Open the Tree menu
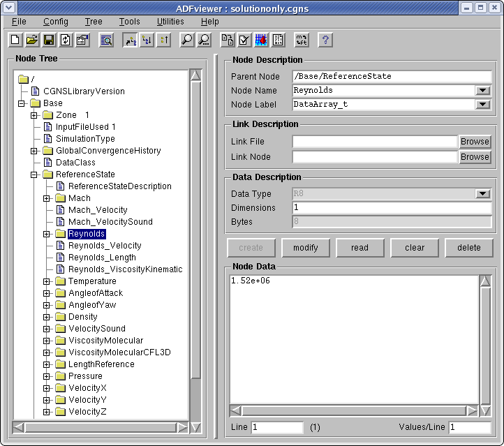The height and width of the screenshot is (446, 504). 94,22
